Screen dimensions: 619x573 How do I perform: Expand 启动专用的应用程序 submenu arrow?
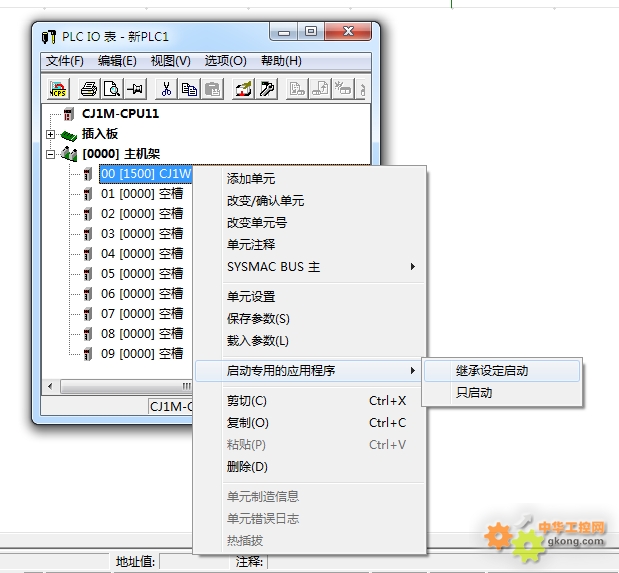pos(413,370)
